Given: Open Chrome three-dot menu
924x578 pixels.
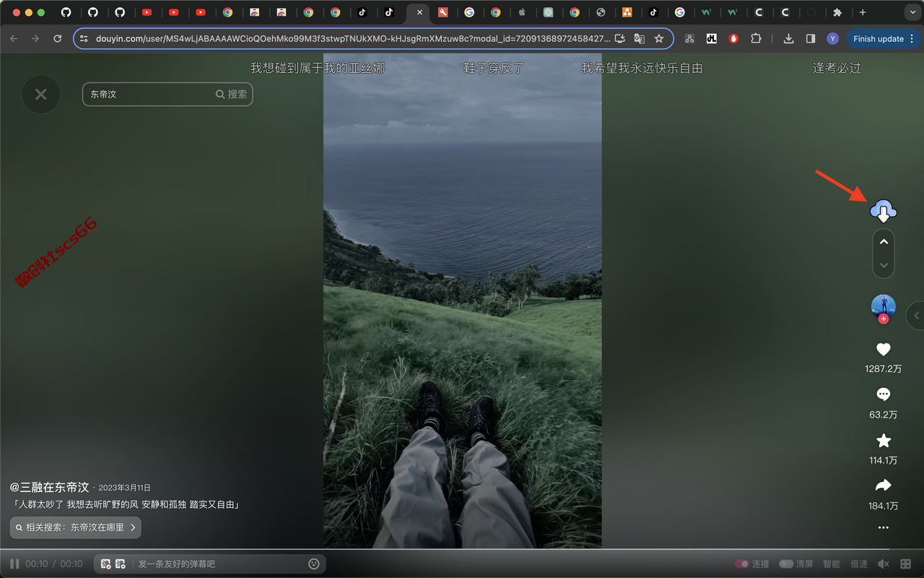Looking at the screenshot, I should (912, 39).
